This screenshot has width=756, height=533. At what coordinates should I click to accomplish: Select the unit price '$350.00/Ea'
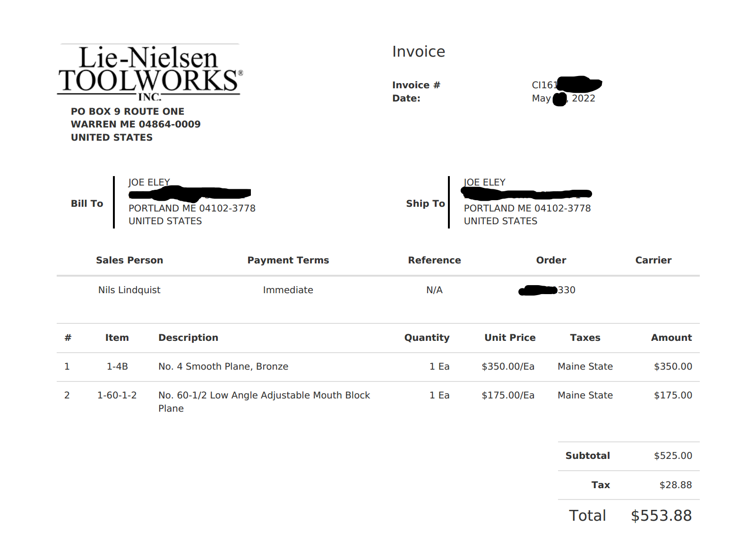pos(508,366)
